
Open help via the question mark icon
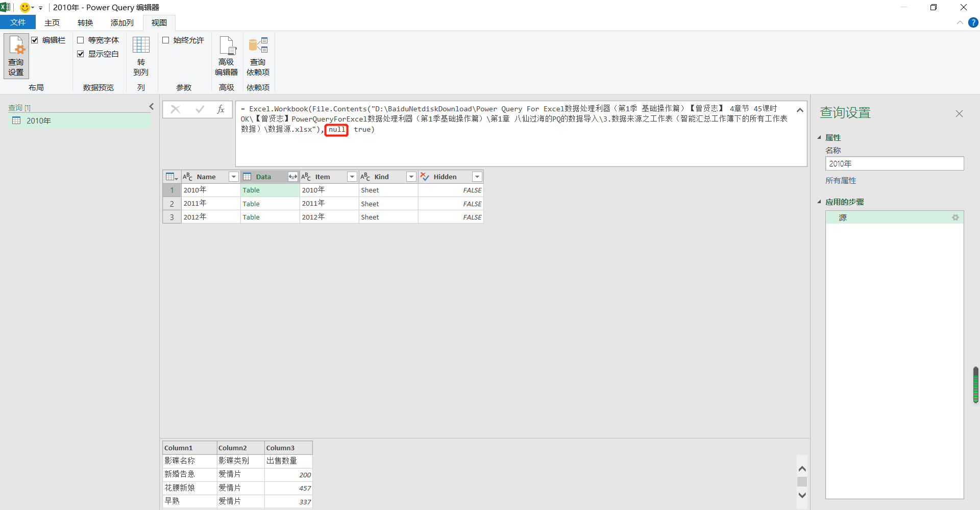[x=974, y=22]
